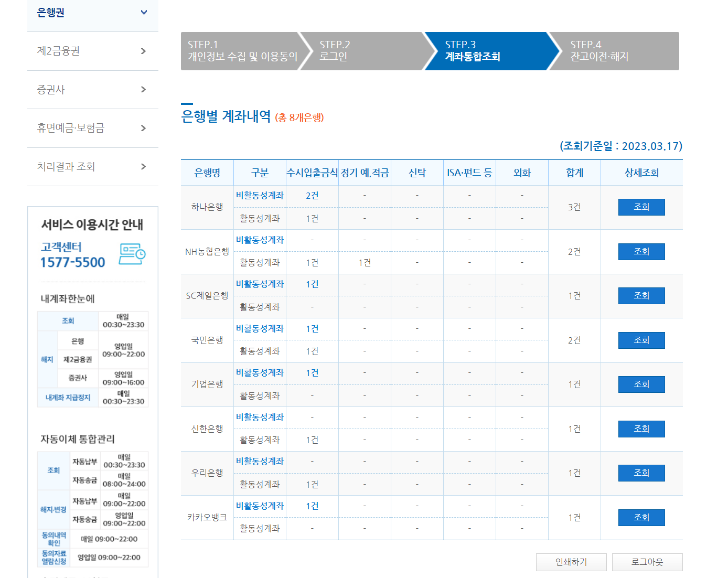
Task: Click 하나은행 inactive account count 2건
Action: click(312, 195)
